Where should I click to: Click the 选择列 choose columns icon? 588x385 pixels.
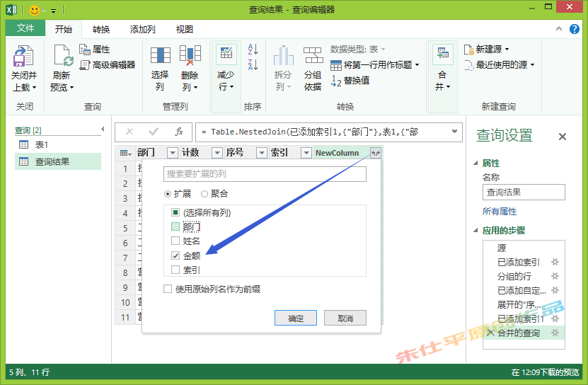click(160, 55)
